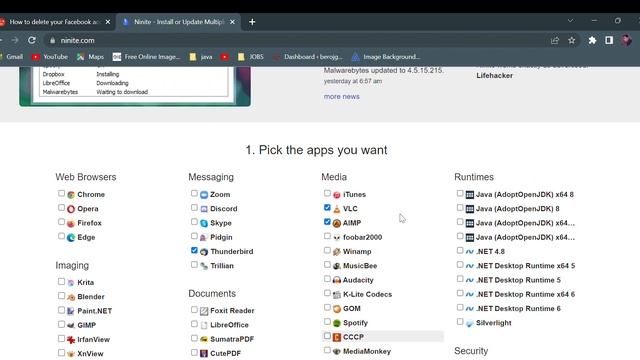This screenshot has width=640, height=360.
Task: Click the .NET Desktop Runtime x64 6 label
Action: (526, 295)
